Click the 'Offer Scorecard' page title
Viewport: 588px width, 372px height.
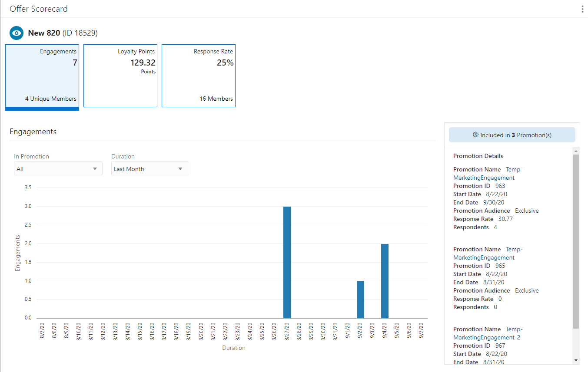click(x=39, y=9)
